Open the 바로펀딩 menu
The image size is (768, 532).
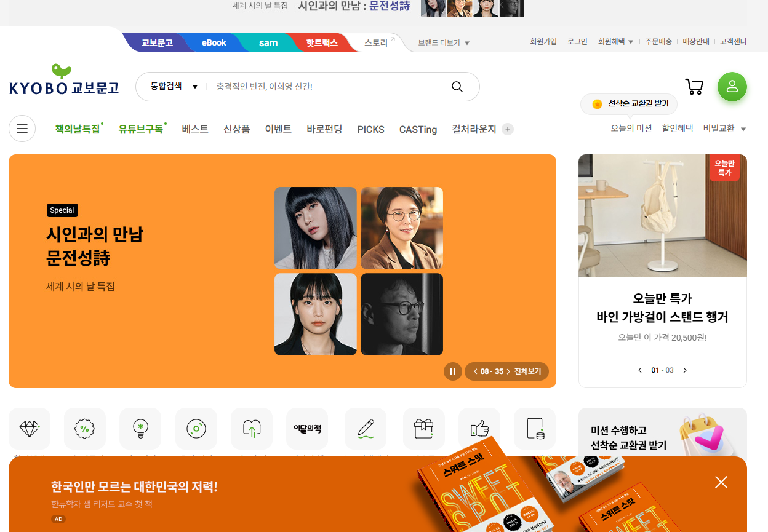[324, 129]
